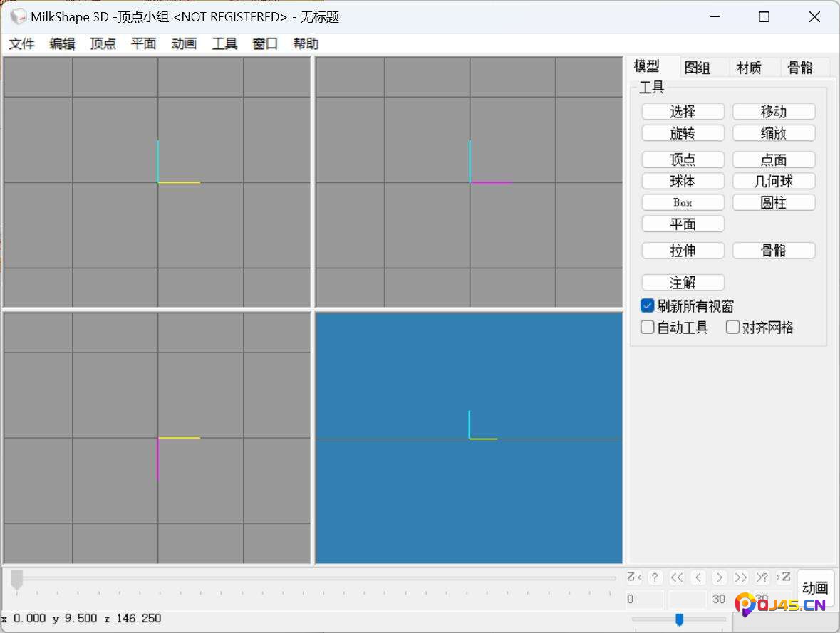This screenshot has height=633, width=840.
Task: Enable the 自动工具 (Auto Tool) checkbox
Action: 647,327
